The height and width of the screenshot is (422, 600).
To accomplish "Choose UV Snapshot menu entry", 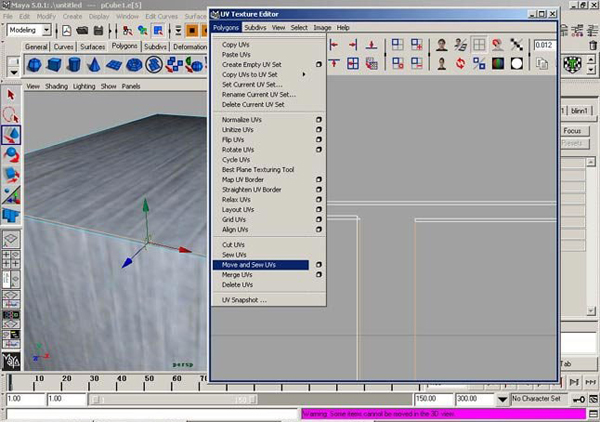I will tap(244, 300).
